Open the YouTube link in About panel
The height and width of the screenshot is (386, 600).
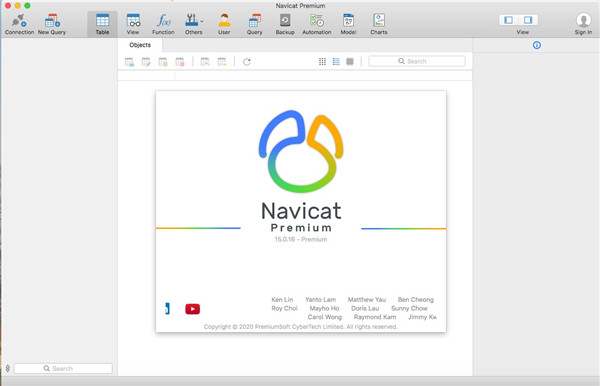(x=192, y=309)
